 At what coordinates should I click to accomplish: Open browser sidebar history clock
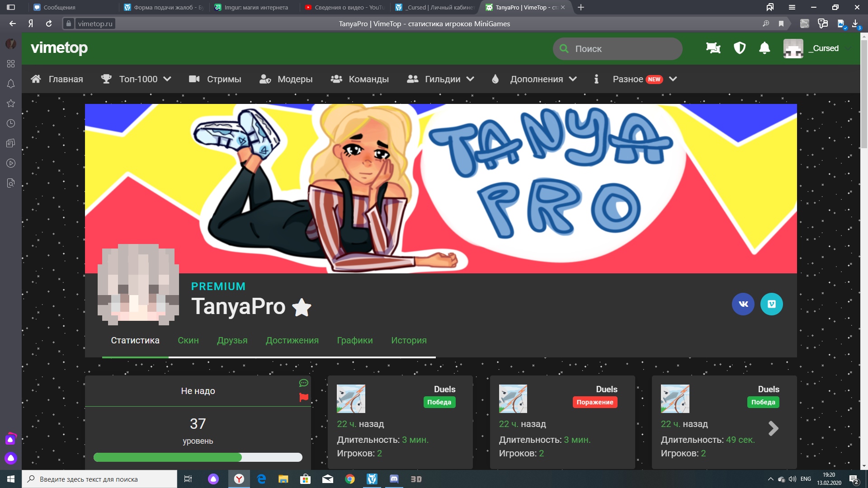(11, 123)
